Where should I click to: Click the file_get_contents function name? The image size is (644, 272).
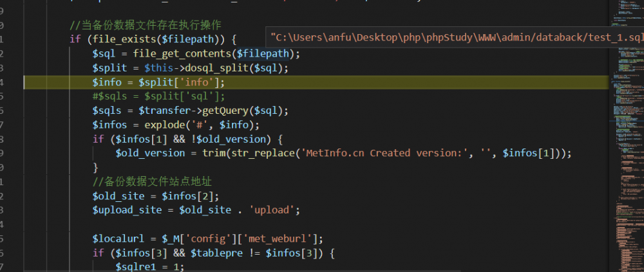pos(173,53)
